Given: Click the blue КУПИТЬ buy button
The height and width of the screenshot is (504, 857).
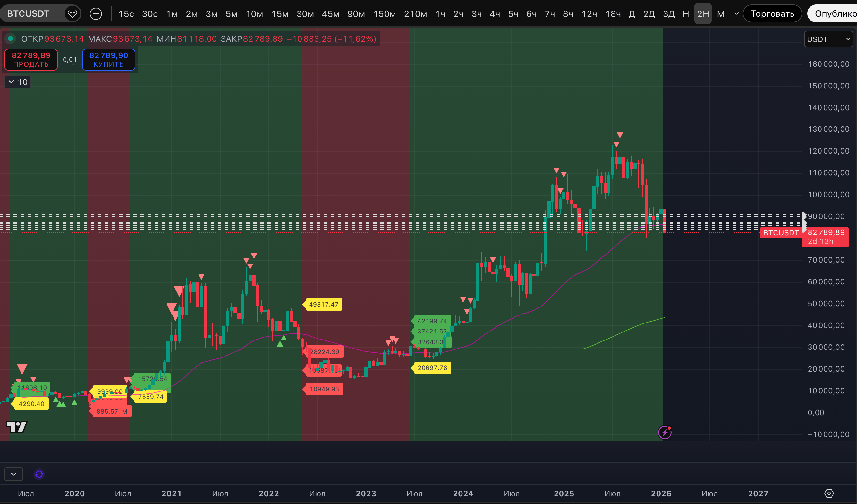Looking at the screenshot, I should [108, 60].
